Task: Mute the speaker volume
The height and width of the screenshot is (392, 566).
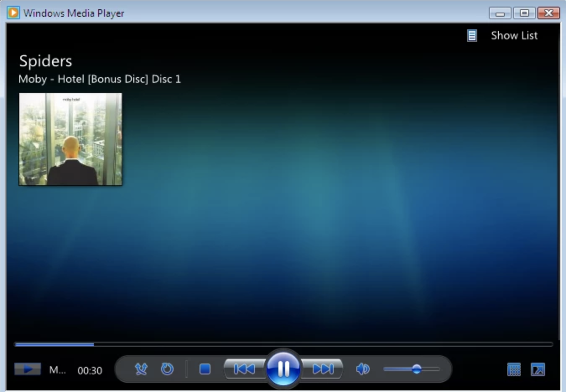Action: (363, 369)
